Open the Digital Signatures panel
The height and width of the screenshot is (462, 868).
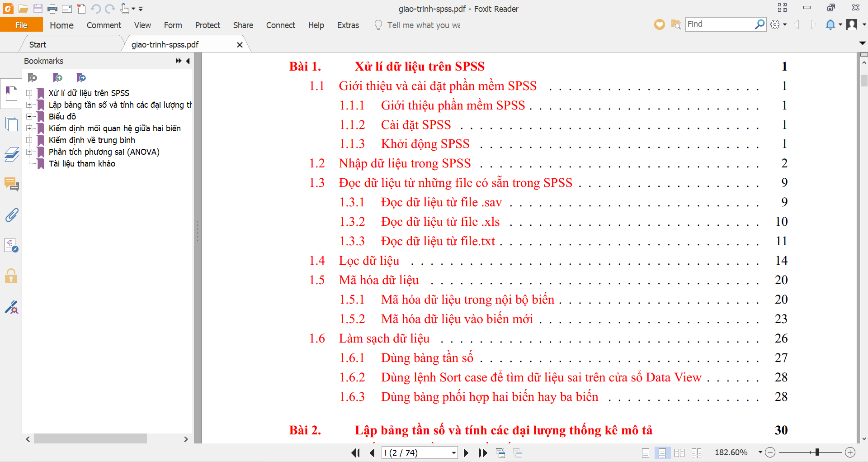point(11,307)
